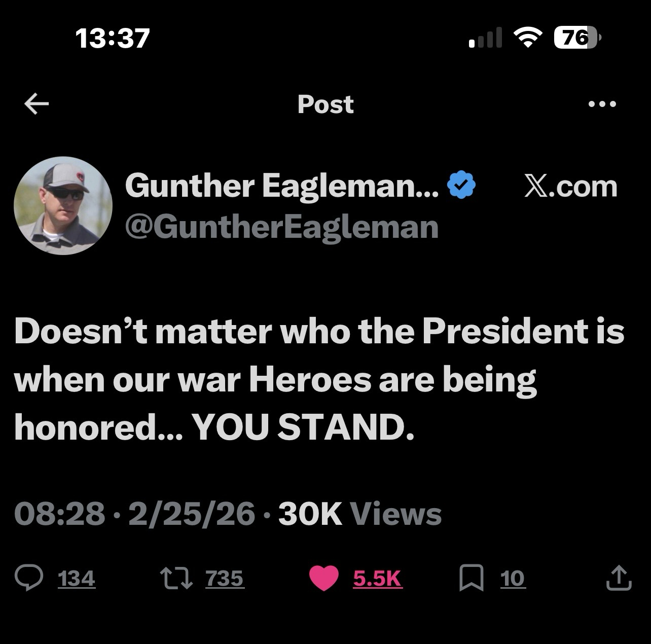Open the 10 bookmarks count
The image size is (651, 644).
[x=513, y=579]
